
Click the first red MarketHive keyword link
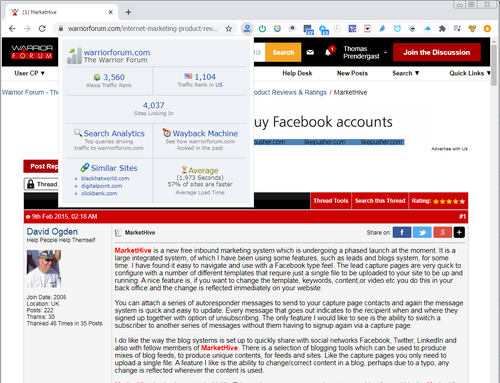133,250
